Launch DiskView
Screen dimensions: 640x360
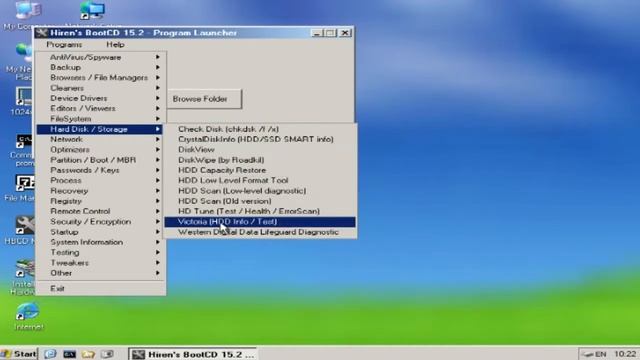(260, 150)
